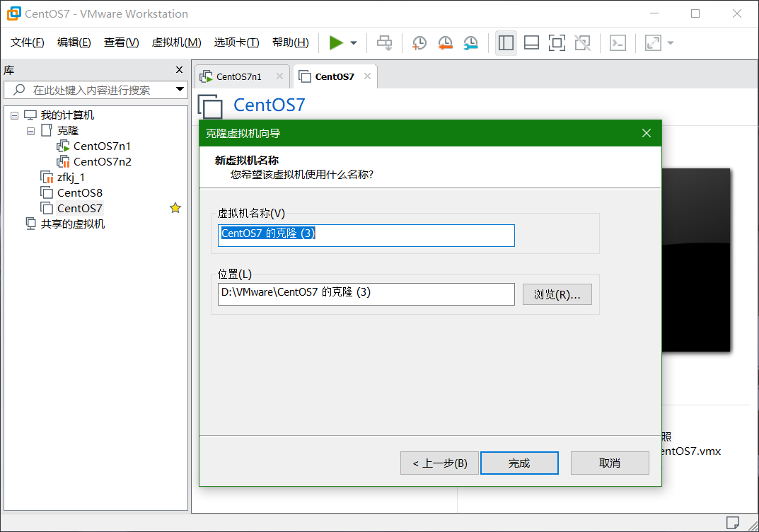Click the stretch guest display icon
Screen dimensions: 759x532
point(653,42)
